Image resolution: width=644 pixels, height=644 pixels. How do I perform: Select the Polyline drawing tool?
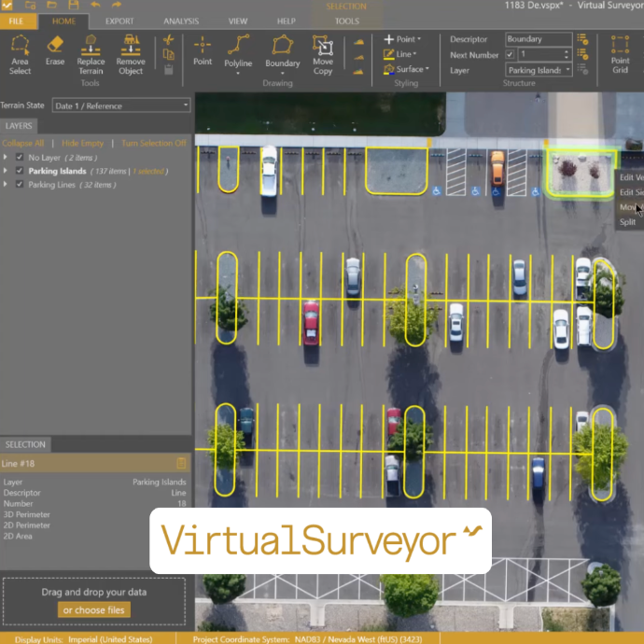point(238,51)
